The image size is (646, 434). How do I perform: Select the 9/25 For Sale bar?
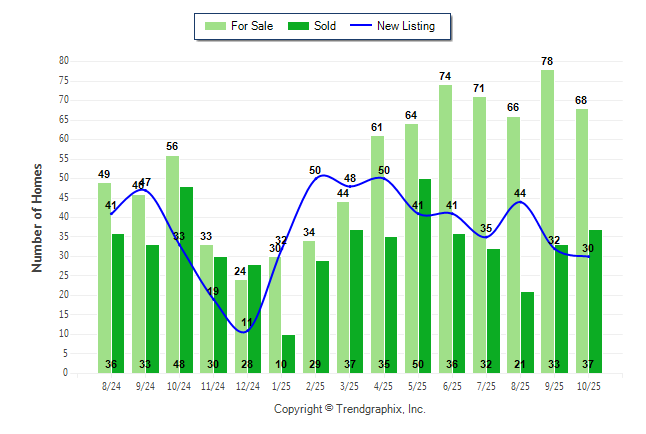tap(547, 220)
